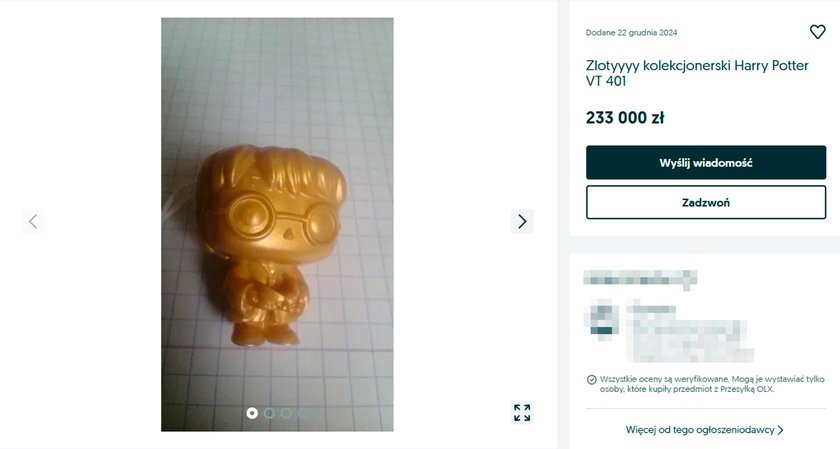
Task: Expand the chevron next to Więcej od tego ogłoszeniodawcy
Action: (781, 430)
